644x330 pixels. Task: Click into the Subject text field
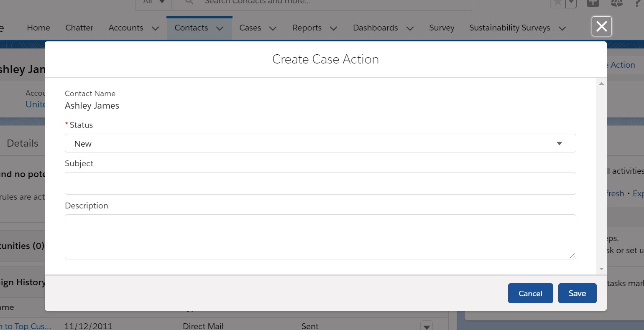(x=320, y=183)
